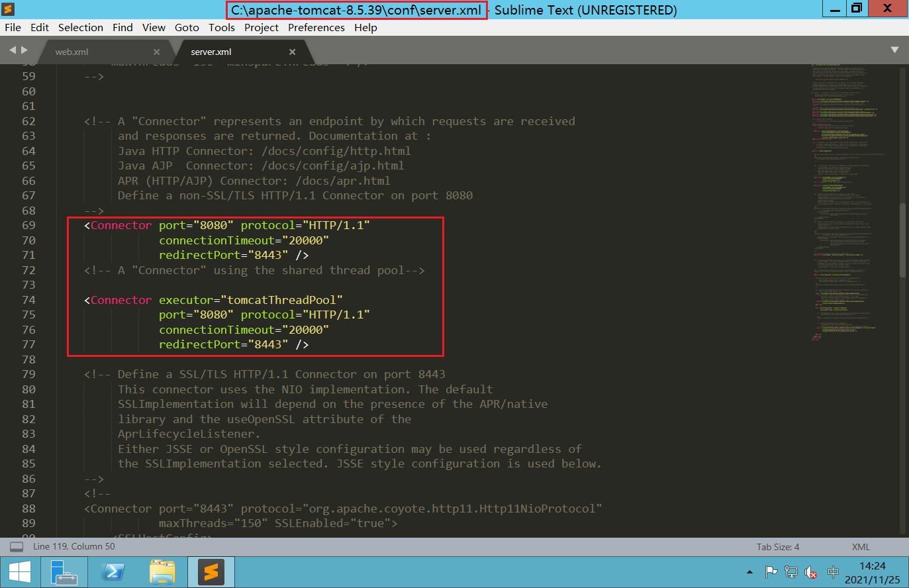Click the muted volume tray icon

coord(811,572)
